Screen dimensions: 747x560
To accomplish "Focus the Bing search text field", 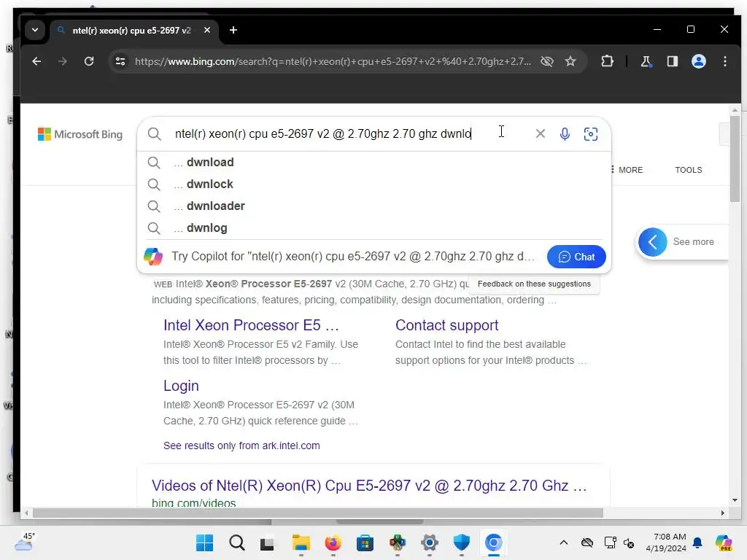I will click(323, 134).
